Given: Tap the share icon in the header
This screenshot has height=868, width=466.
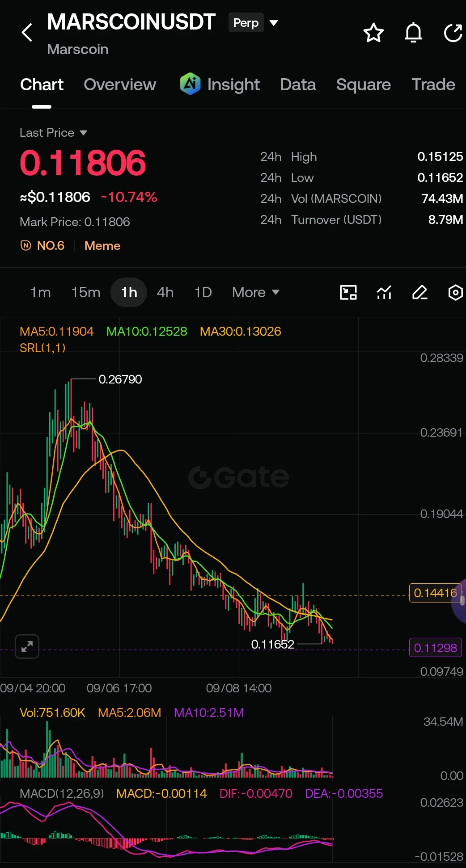Looking at the screenshot, I should tap(453, 33).
